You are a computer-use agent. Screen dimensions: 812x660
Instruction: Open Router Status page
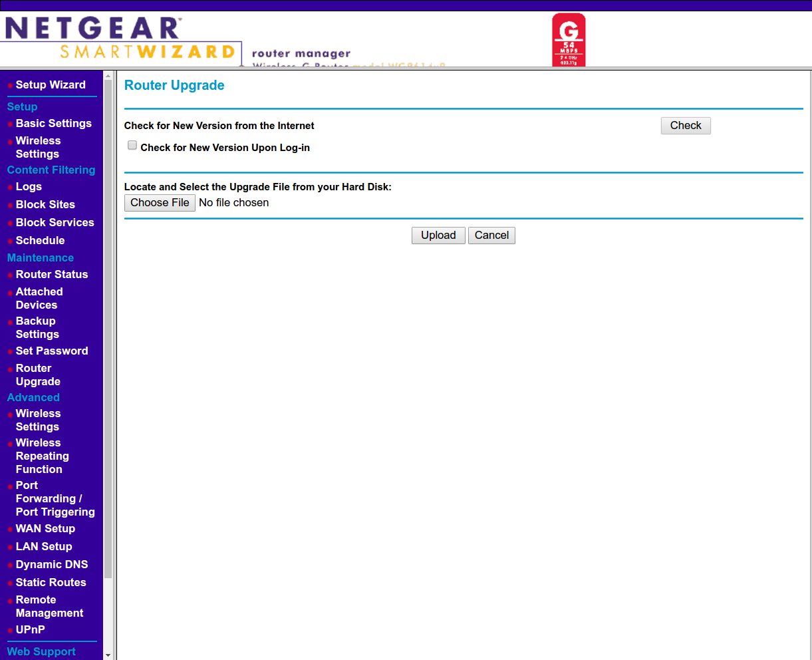51,275
